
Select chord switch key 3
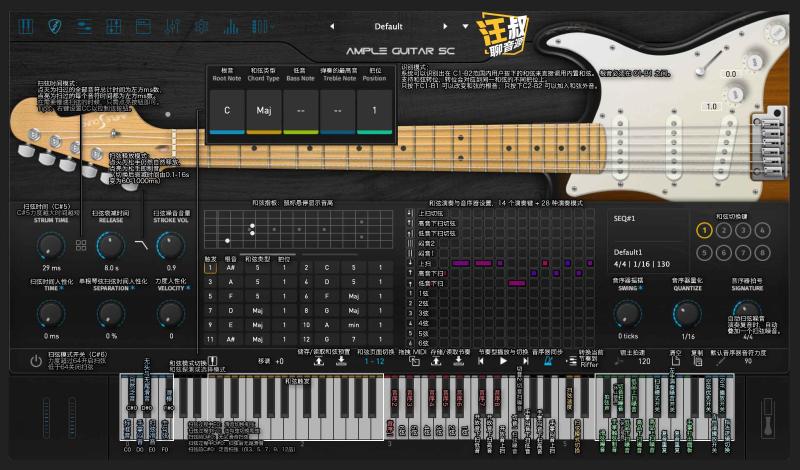click(743, 231)
